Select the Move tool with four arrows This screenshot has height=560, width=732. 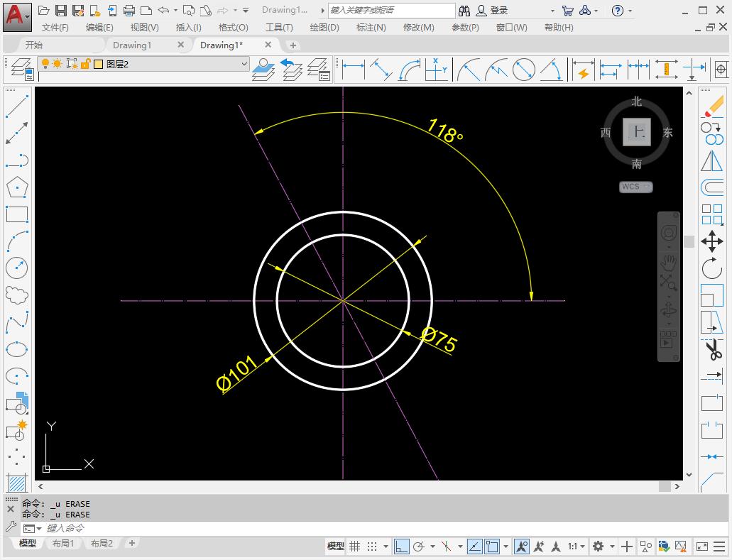[713, 241]
